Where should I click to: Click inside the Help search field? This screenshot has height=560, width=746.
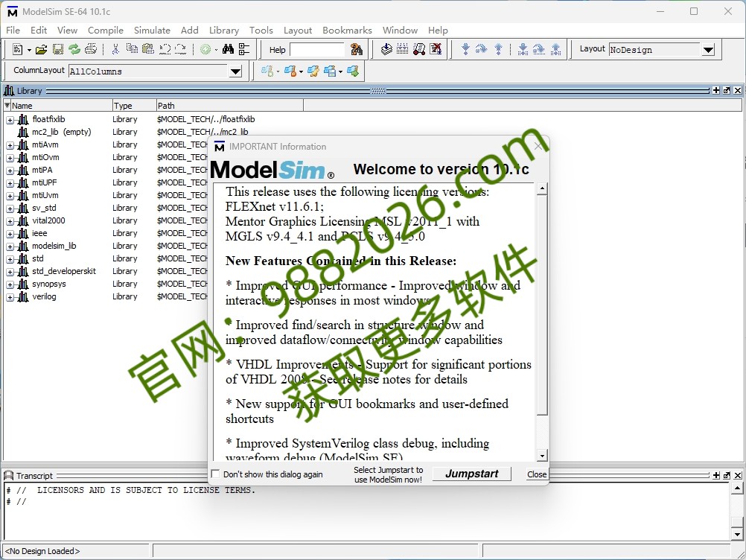click(x=317, y=49)
